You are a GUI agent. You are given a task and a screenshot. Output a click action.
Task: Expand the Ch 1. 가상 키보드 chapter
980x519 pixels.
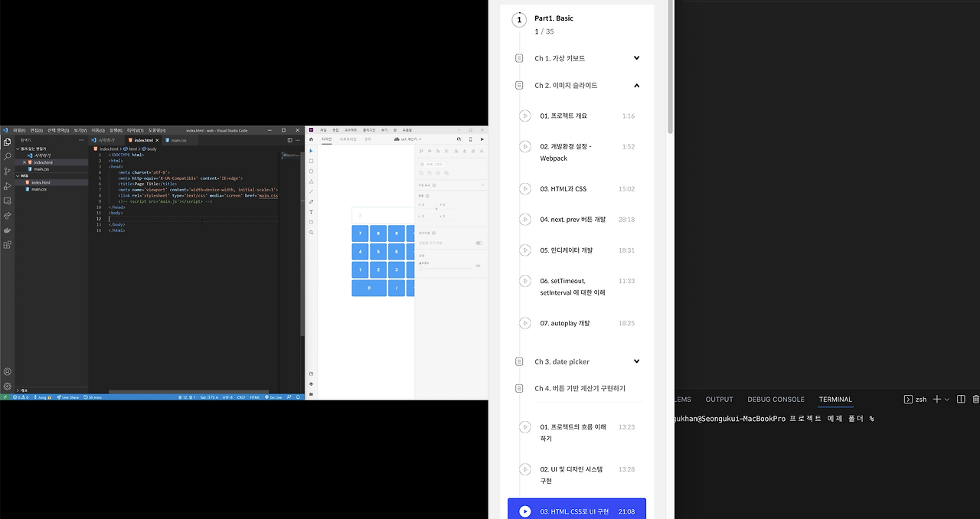pyautogui.click(x=636, y=58)
